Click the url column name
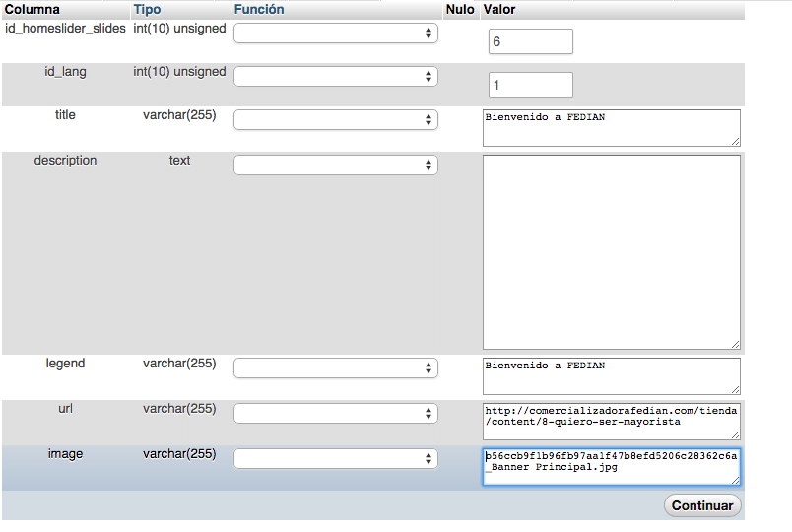The width and height of the screenshot is (792, 532). pyautogui.click(x=65, y=408)
